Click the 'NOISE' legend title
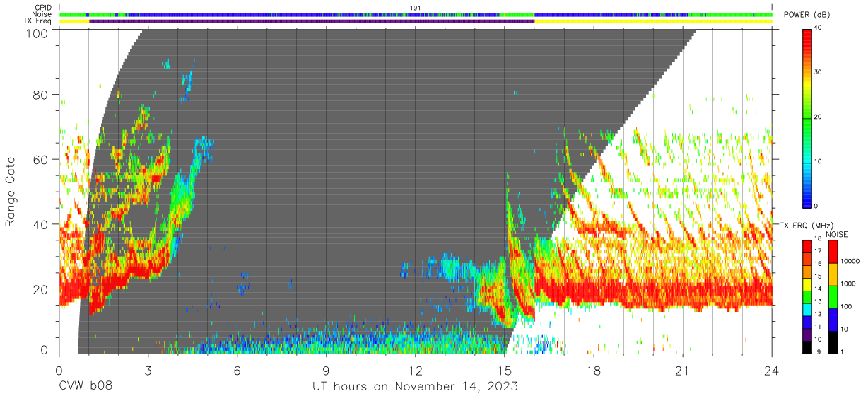868x401 pixels. 837,234
